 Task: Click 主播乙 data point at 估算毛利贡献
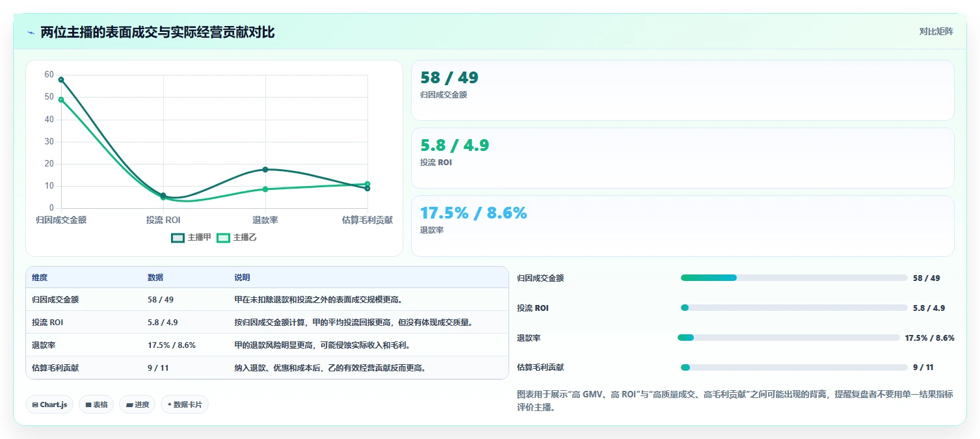pyautogui.click(x=367, y=184)
